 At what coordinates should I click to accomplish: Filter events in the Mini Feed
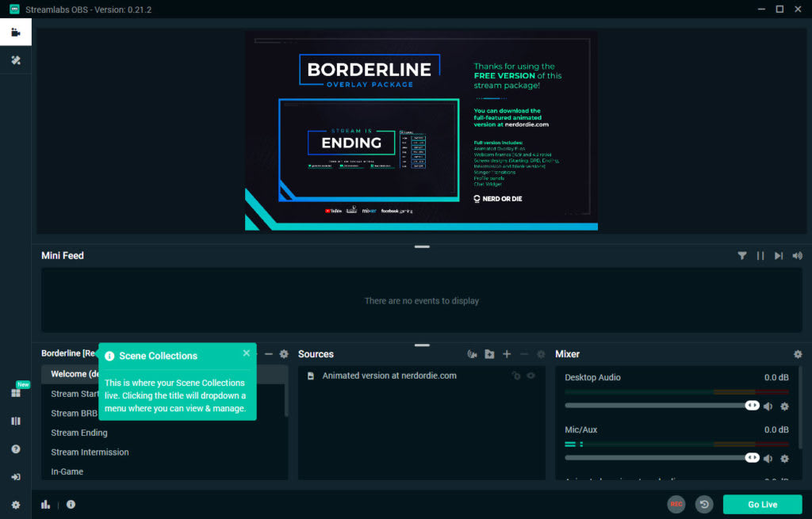[x=742, y=256]
